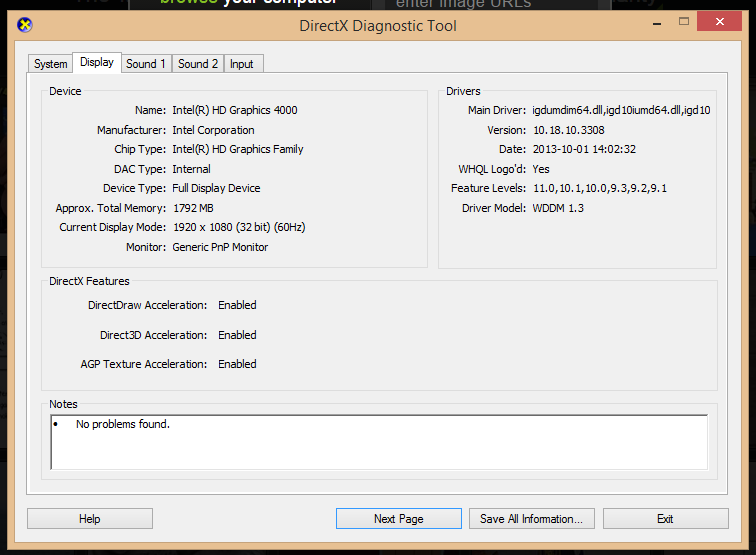Screen dimensions: 756x555
Task: Click the 1792 MB memory value
Action: [193, 208]
